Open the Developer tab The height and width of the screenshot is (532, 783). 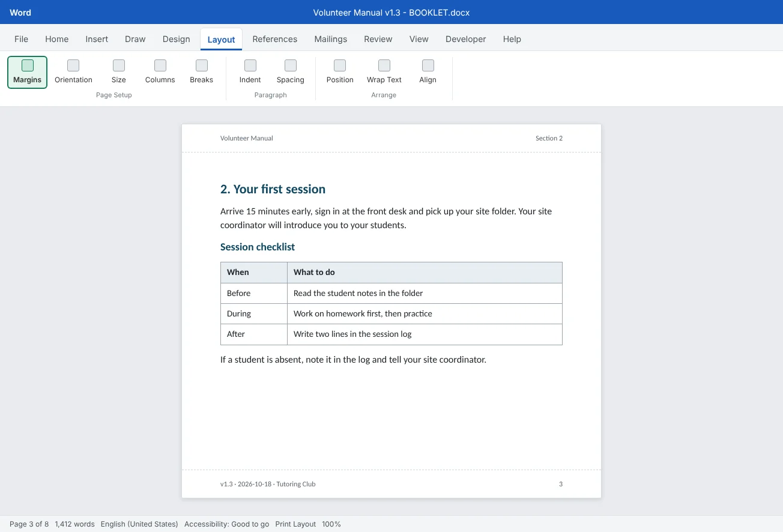click(x=466, y=39)
